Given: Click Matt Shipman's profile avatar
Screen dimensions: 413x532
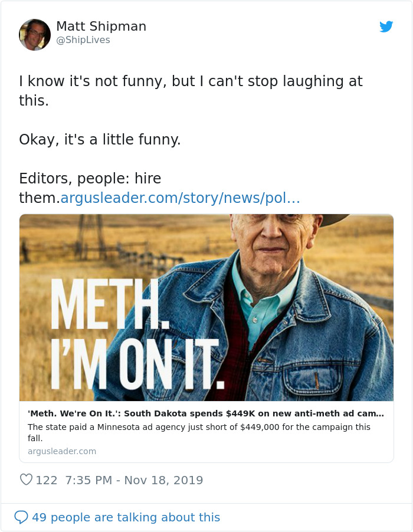Looking at the screenshot, I should pyautogui.click(x=35, y=34).
